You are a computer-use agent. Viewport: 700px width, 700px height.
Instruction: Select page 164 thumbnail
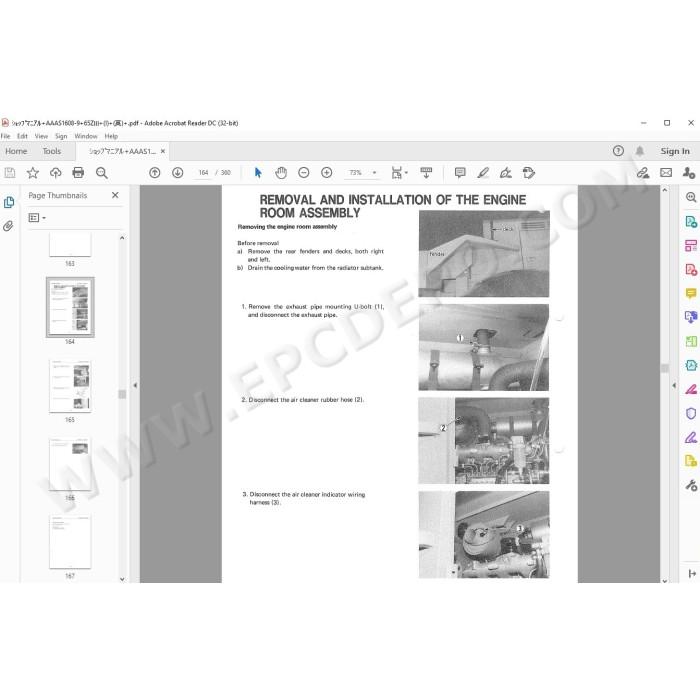70,307
